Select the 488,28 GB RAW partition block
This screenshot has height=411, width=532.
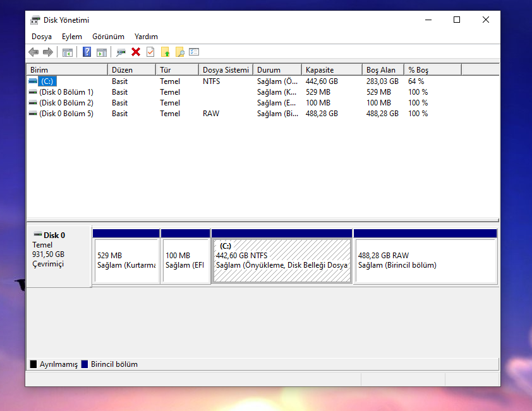pos(425,261)
